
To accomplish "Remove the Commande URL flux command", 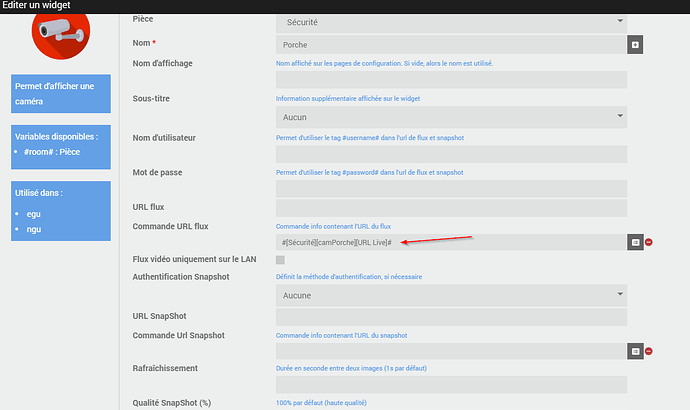I will 649,242.
